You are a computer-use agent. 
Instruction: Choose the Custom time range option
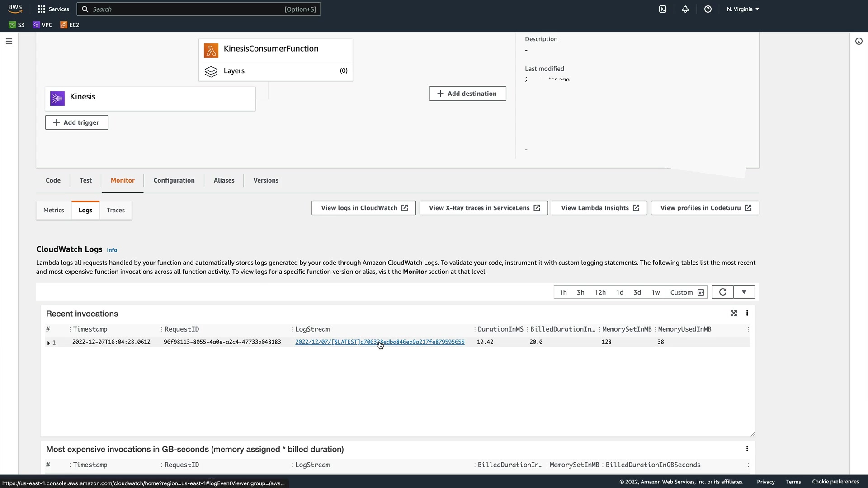pyautogui.click(x=687, y=292)
